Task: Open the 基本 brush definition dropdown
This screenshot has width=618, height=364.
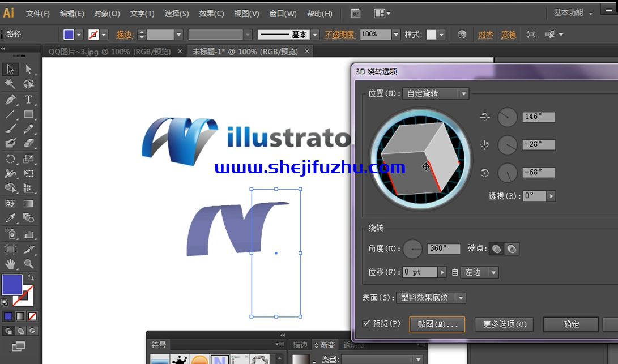Action: (x=314, y=35)
